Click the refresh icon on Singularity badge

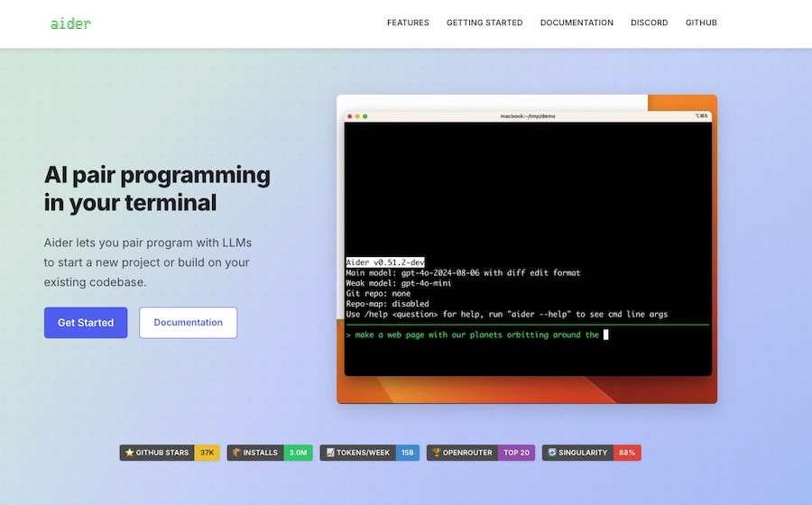pos(551,453)
